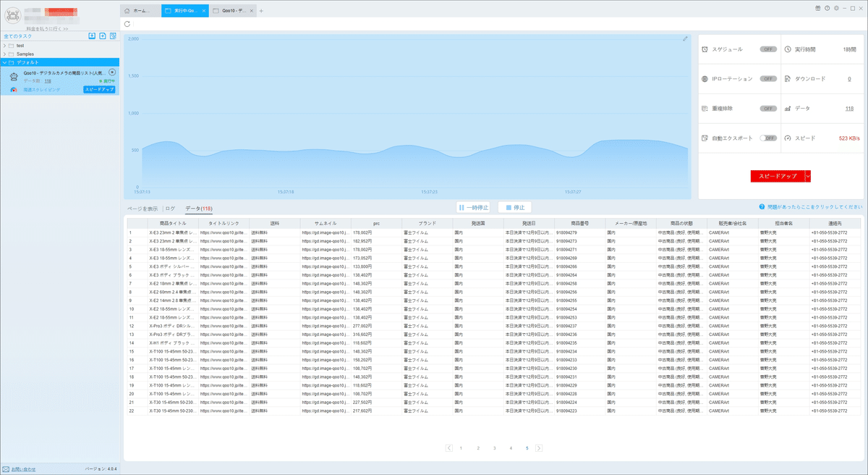The height and width of the screenshot is (475, 868).
Task: Select the Qoo10 task item in sidebar
Action: 59,81
